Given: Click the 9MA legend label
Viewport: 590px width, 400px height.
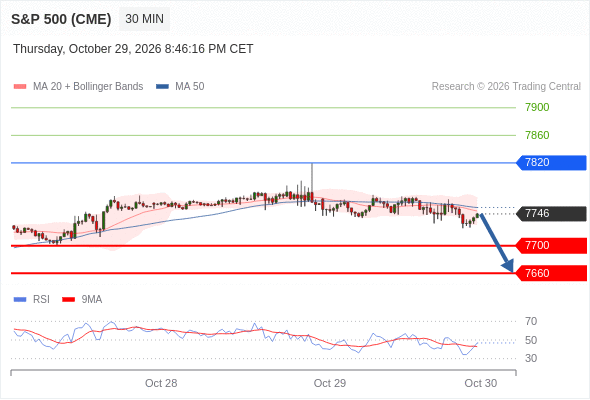Looking at the screenshot, I should point(92,300).
